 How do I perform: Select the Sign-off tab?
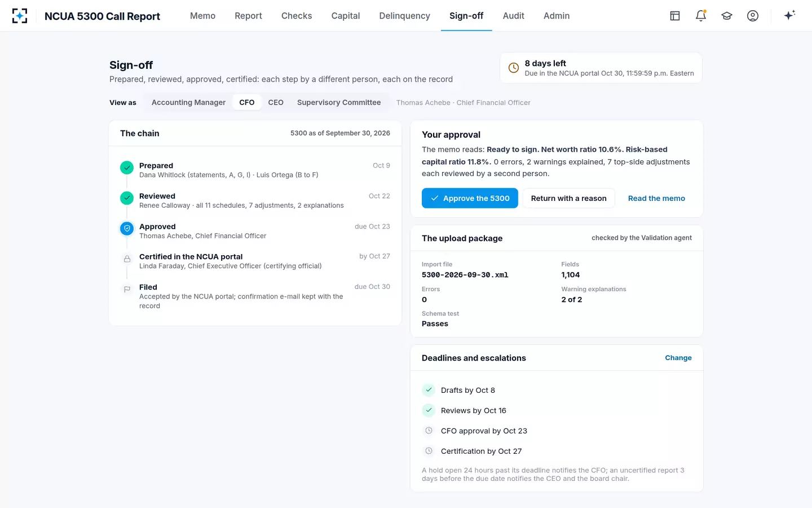point(466,16)
